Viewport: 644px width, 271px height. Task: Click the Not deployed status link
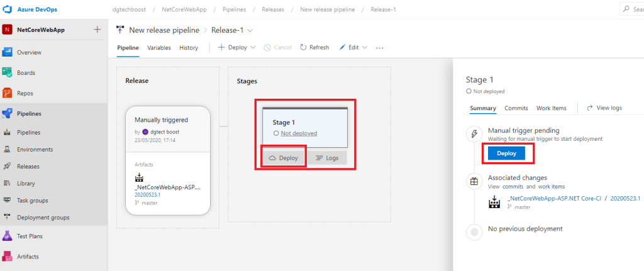click(299, 133)
